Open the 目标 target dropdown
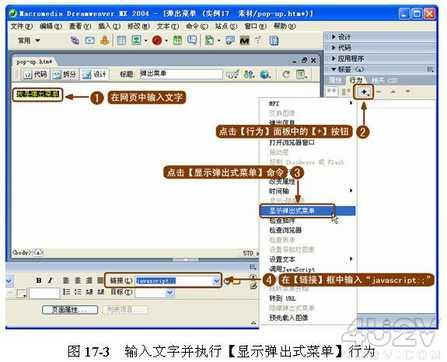This screenshot has width=447, height=362. 170,292
